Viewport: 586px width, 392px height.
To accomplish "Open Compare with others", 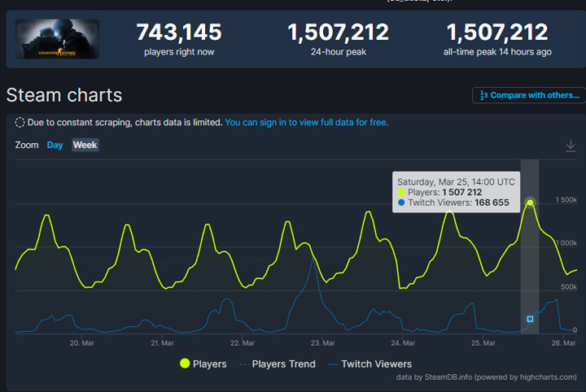I will (528, 95).
